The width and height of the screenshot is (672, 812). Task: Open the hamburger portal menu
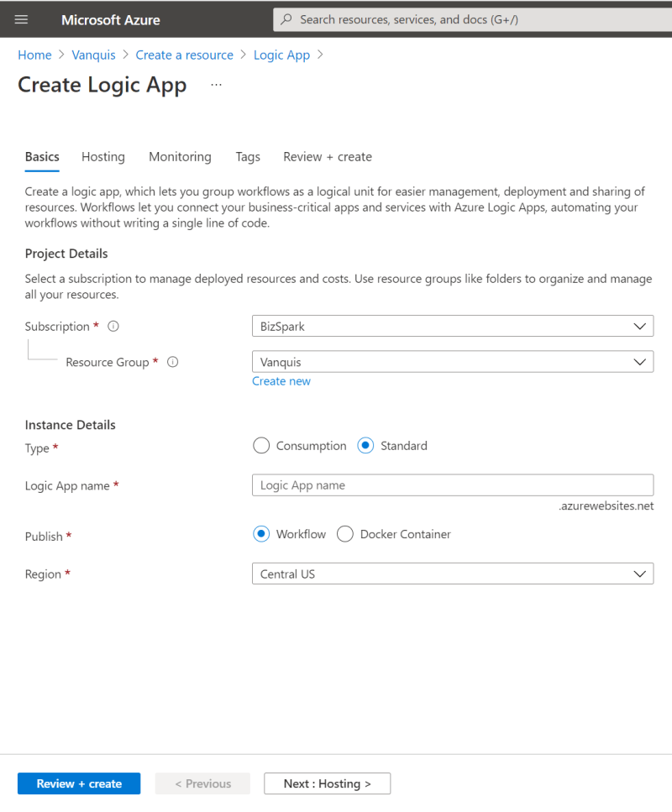tap(21, 19)
